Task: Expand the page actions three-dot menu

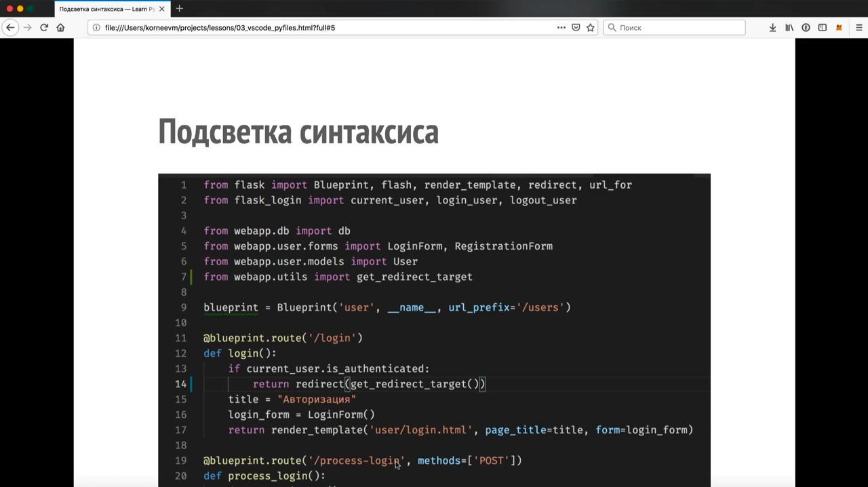Action: pos(561,28)
